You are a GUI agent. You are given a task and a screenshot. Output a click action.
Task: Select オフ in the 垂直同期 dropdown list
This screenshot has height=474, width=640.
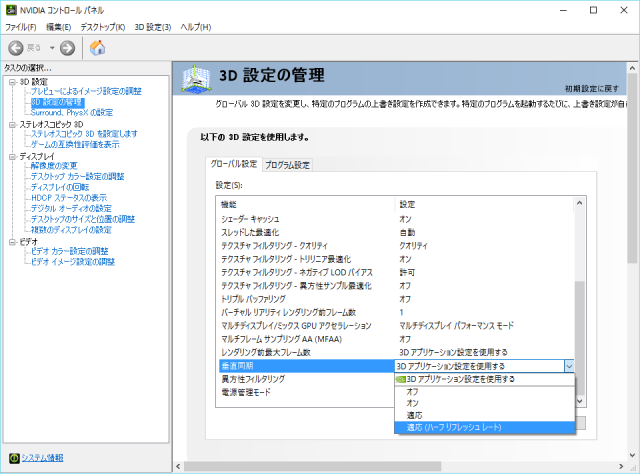pos(412,391)
